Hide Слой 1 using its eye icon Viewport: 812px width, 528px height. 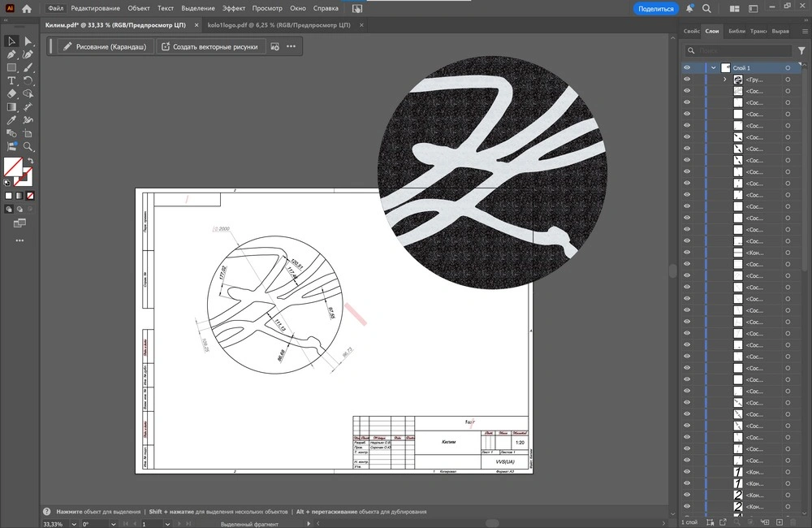pyautogui.click(x=687, y=68)
